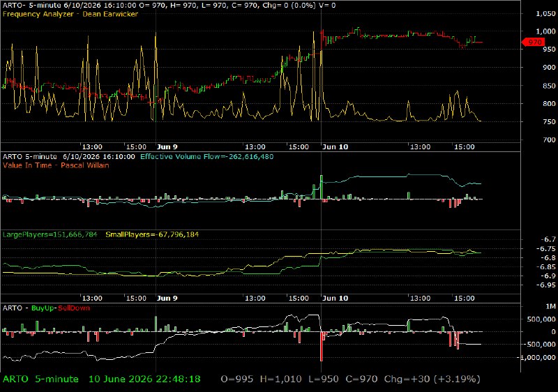
Task: Select the 'Value In Time - Pascal Willain' label
Action: pos(56,165)
